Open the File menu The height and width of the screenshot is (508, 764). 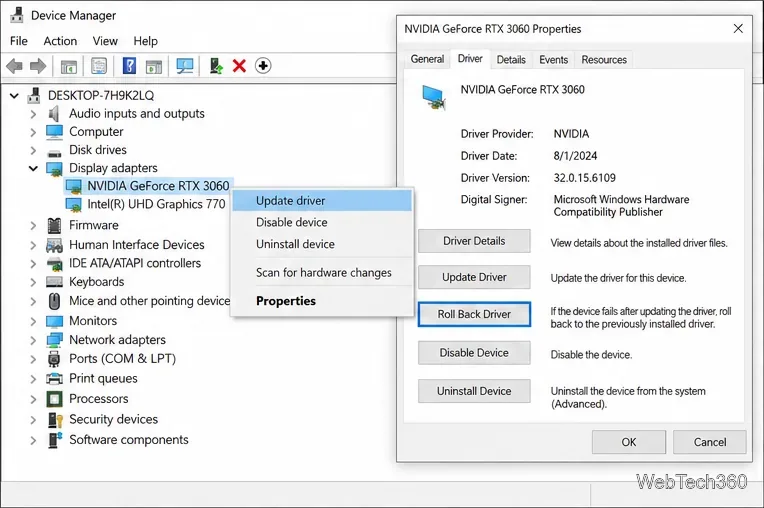click(19, 41)
